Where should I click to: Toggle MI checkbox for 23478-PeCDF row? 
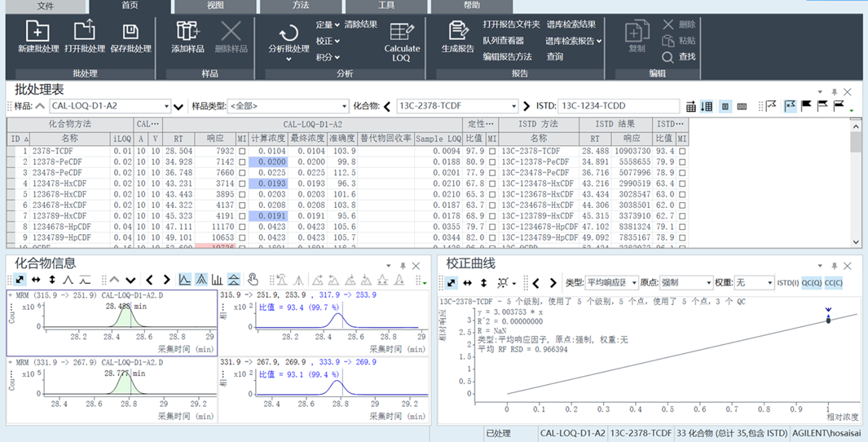click(x=241, y=172)
